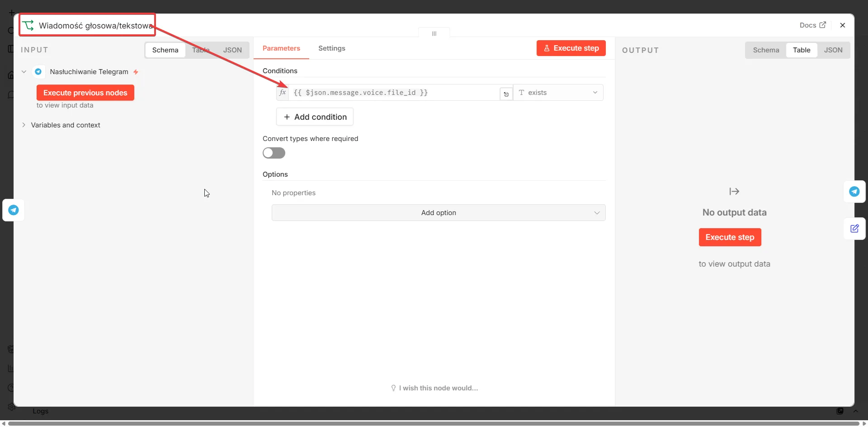This screenshot has width=868, height=427.
Task: Collapse the Nasłuchiwanie Telegram input node
Action: pos(24,72)
